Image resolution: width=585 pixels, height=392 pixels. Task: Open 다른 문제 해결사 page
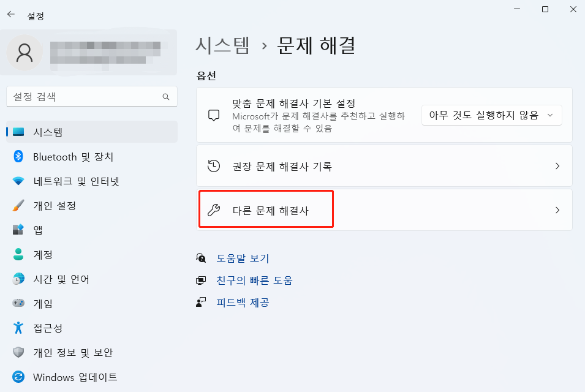pos(266,209)
